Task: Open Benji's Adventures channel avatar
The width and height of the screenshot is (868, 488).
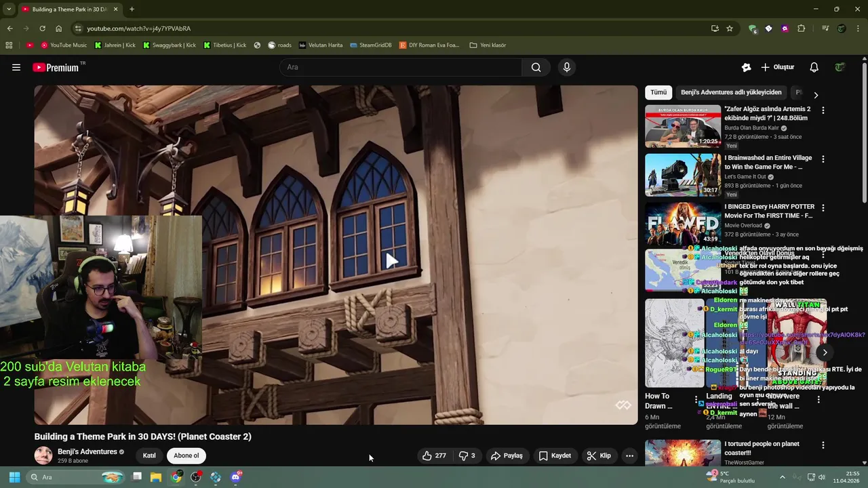Action: coord(43,455)
